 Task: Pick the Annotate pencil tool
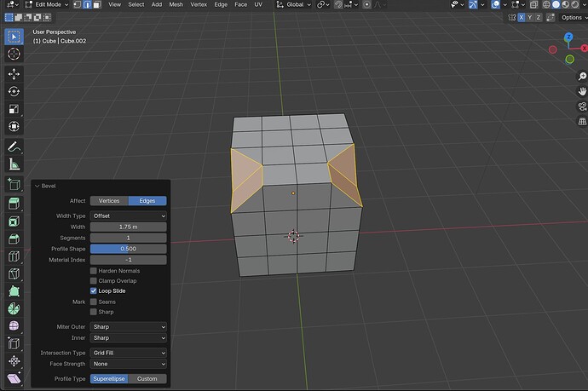[14, 147]
